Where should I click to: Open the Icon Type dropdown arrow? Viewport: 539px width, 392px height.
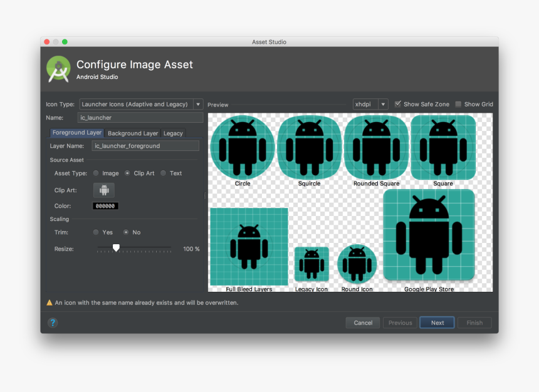198,104
